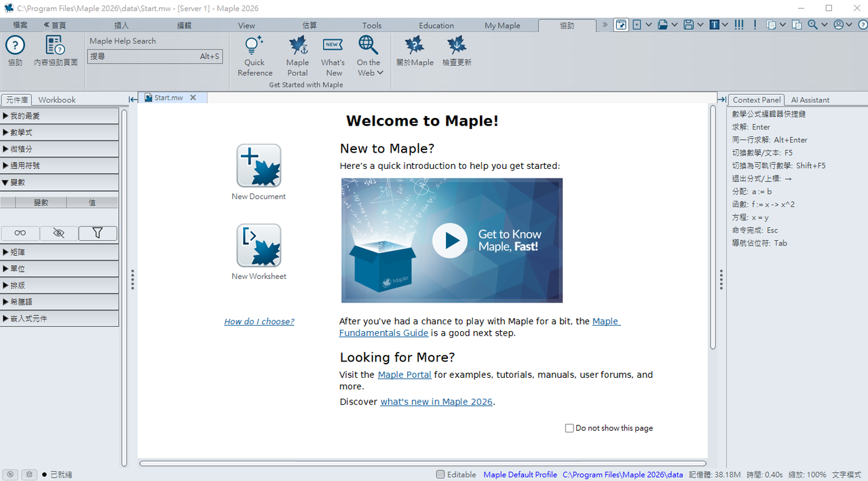Click the execute worksheet triple-exclamation icon

739,25
